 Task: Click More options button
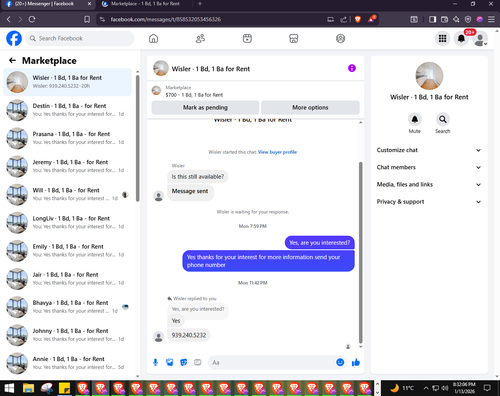coord(310,108)
